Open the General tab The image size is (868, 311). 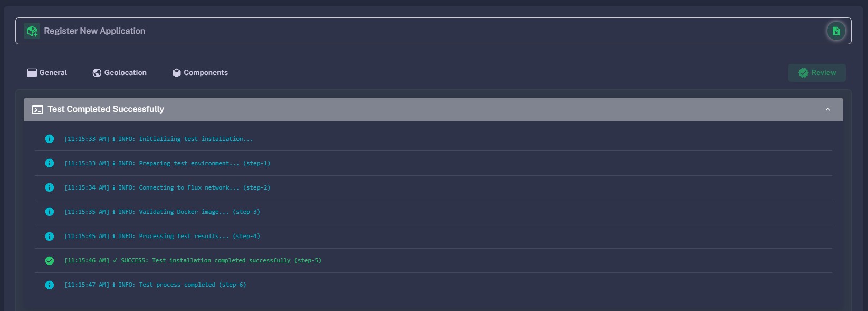47,73
